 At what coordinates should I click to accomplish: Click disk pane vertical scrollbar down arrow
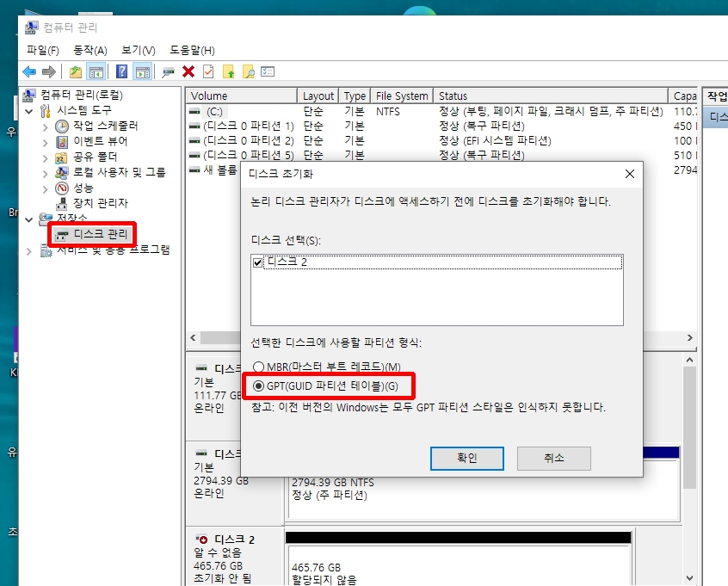point(689,578)
